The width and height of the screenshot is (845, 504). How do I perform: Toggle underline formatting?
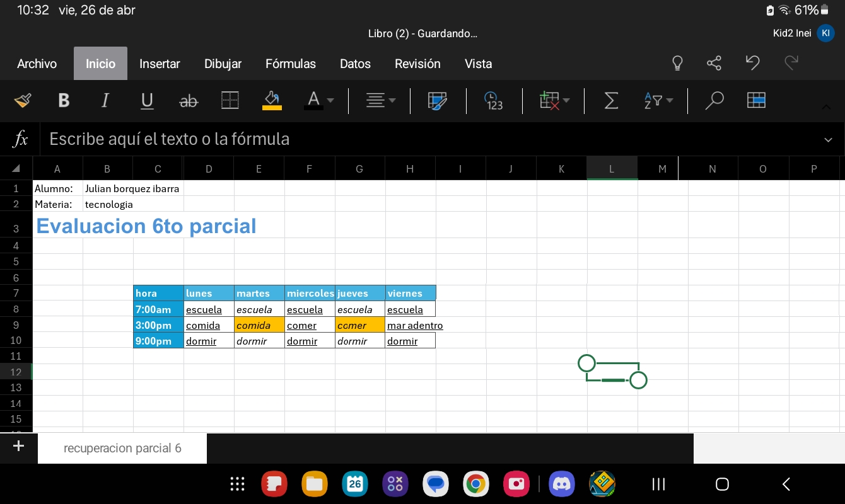(x=147, y=101)
